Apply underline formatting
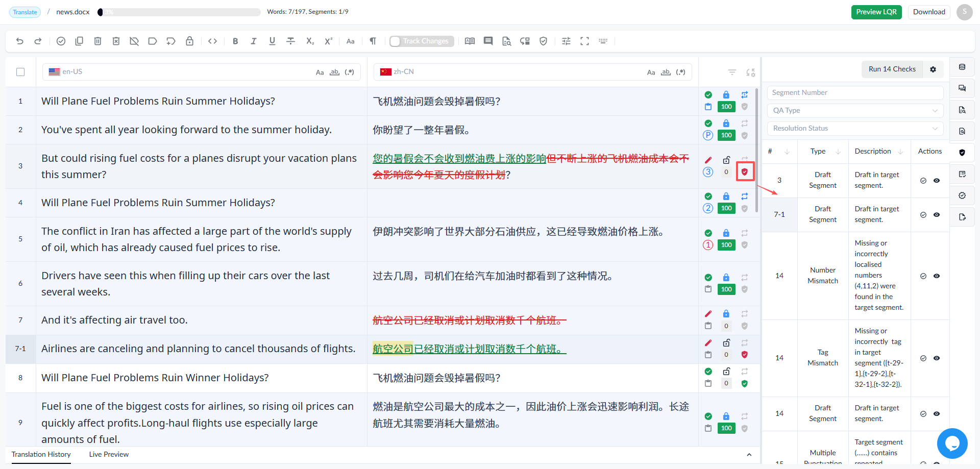Image resolution: width=980 pixels, height=469 pixels. click(272, 41)
